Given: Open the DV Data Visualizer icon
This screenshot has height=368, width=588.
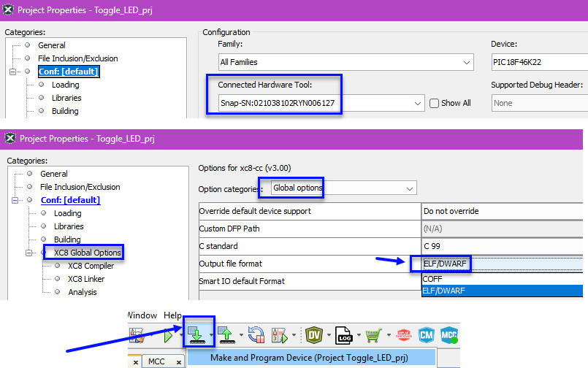Looking at the screenshot, I should point(314,336).
